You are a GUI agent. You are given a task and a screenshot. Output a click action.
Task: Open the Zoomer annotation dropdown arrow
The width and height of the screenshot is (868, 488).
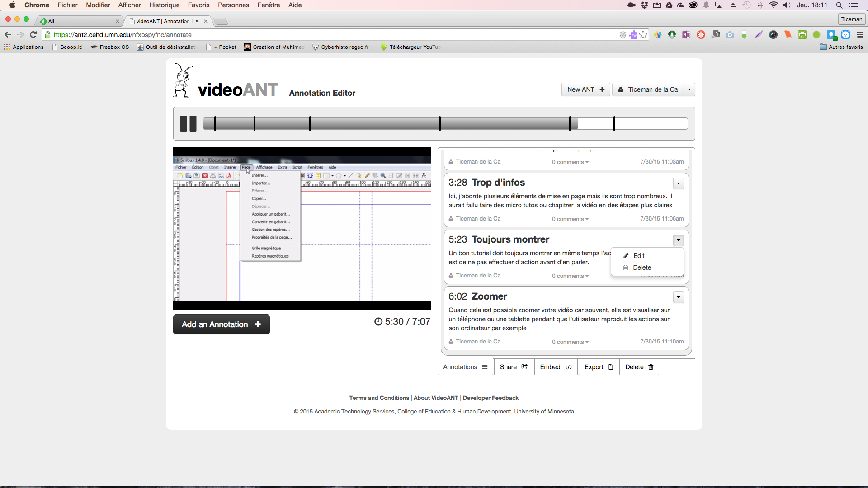pyautogui.click(x=678, y=297)
